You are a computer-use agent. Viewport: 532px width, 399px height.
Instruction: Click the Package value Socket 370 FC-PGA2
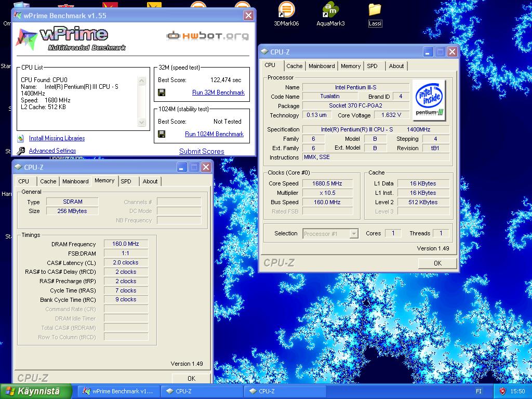355,105
